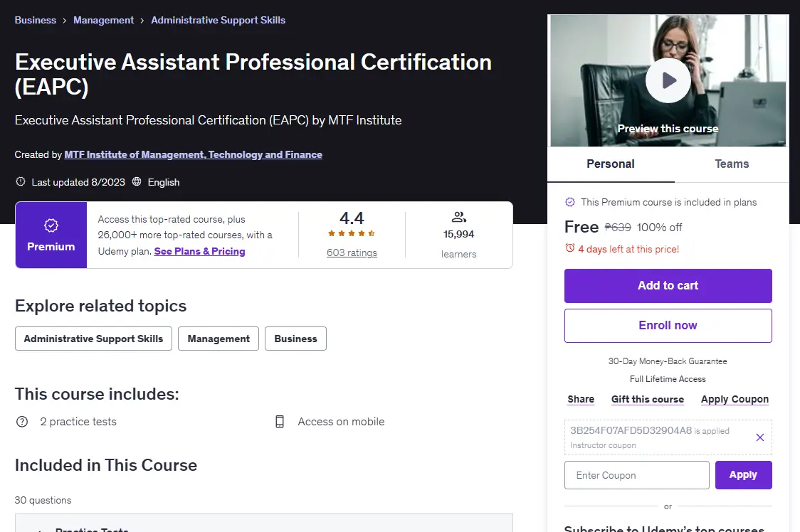Click the Enroll now button

point(668,326)
